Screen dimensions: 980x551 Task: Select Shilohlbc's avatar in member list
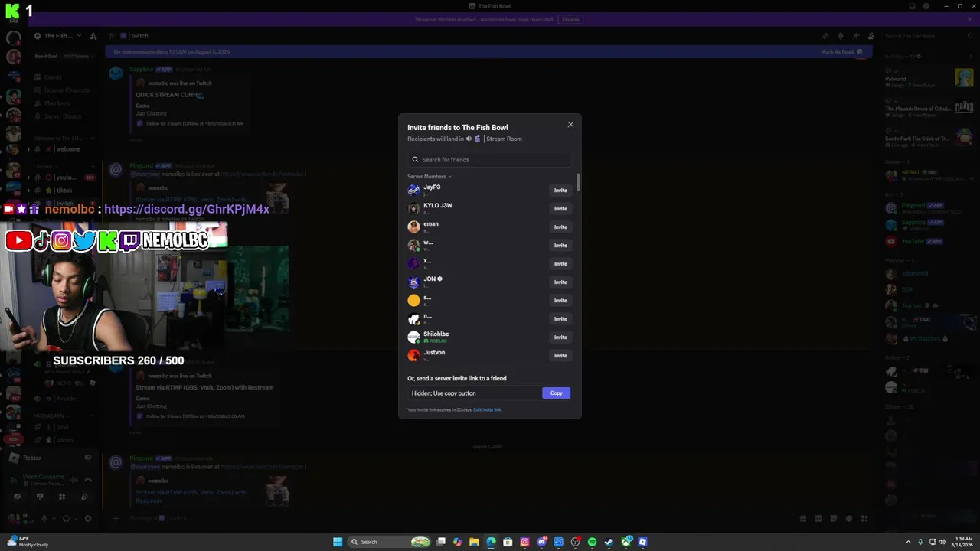click(413, 337)
